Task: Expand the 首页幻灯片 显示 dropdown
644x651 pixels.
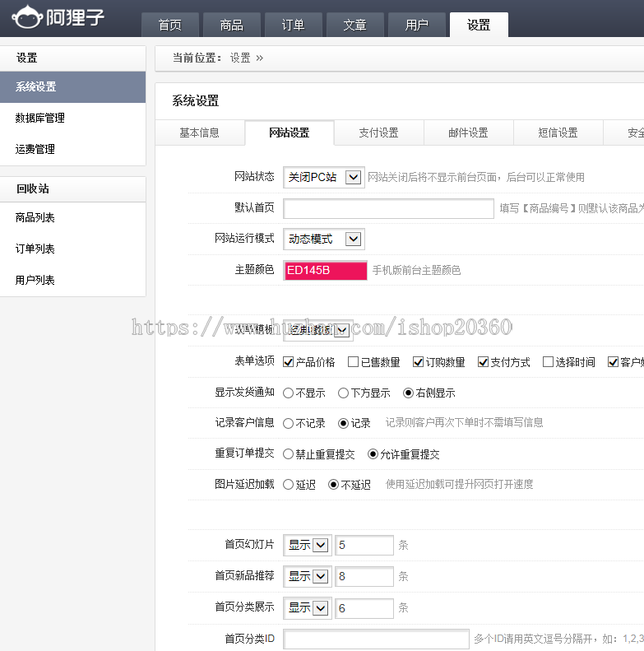Action: tap(308, 545)
